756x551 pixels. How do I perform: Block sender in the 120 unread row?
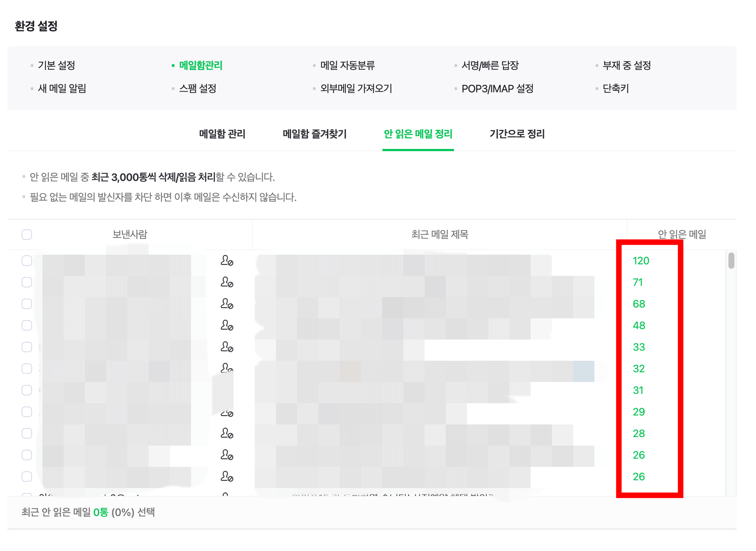[x=227, y=261]
